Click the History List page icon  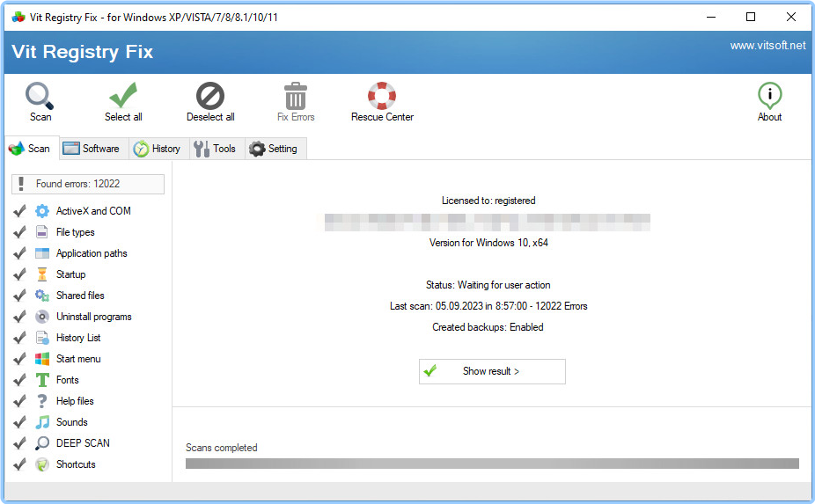42,338
